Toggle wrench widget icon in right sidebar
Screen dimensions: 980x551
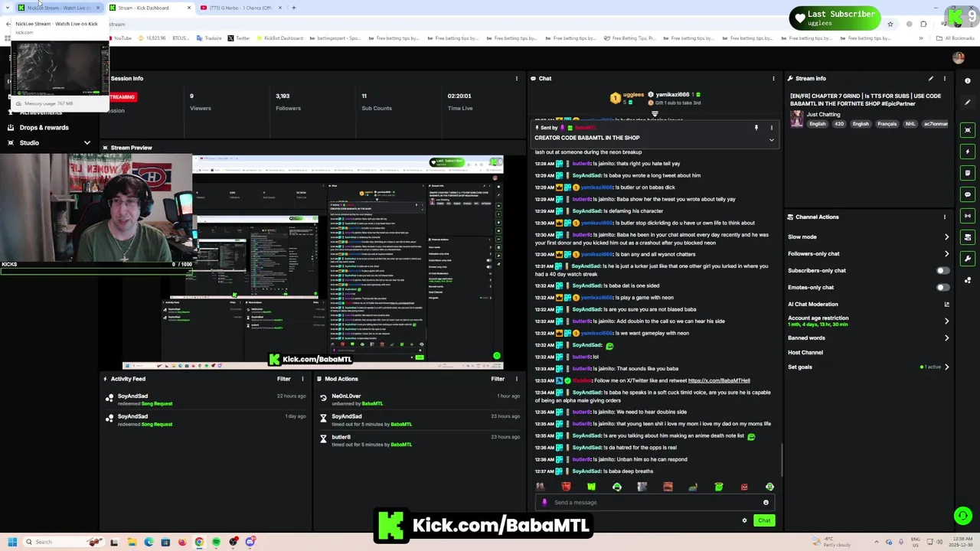point(968,259)
